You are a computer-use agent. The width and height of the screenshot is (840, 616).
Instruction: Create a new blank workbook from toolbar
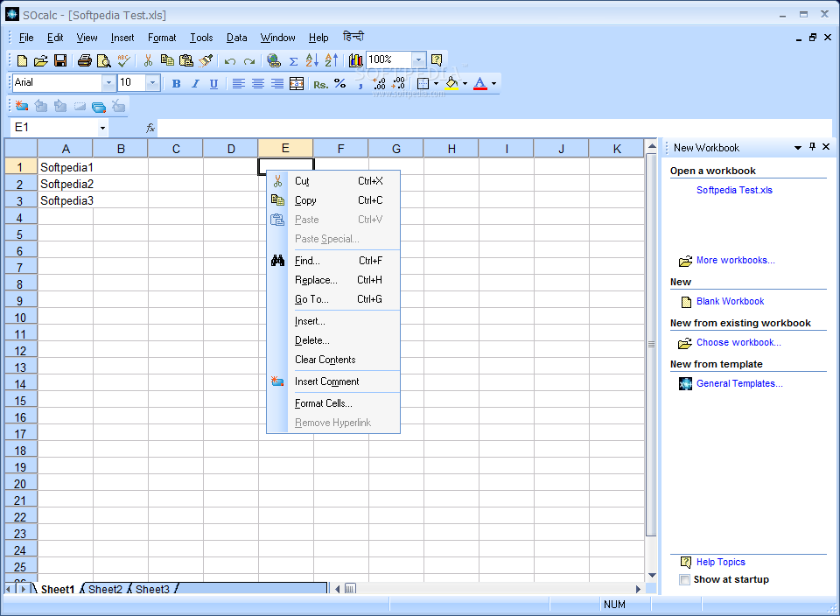(x=22, y=60)
